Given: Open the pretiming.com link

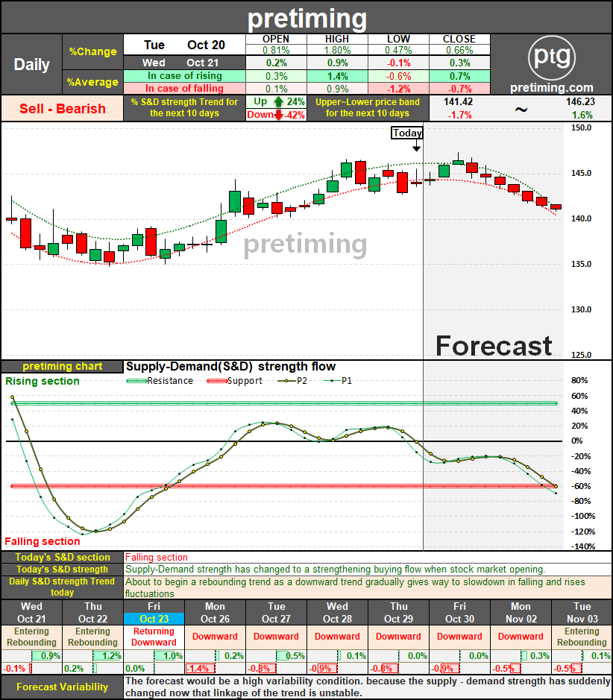Looking at the screenshot, I should [552, 87].
